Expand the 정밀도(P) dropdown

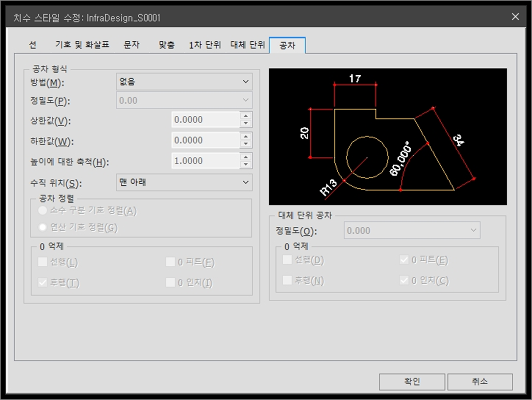pos(184,100)
